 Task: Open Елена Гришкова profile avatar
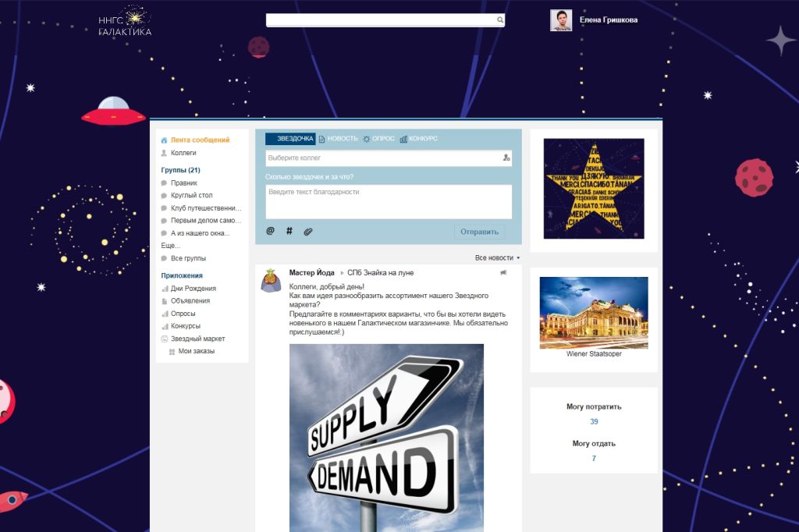click(560, 20)
